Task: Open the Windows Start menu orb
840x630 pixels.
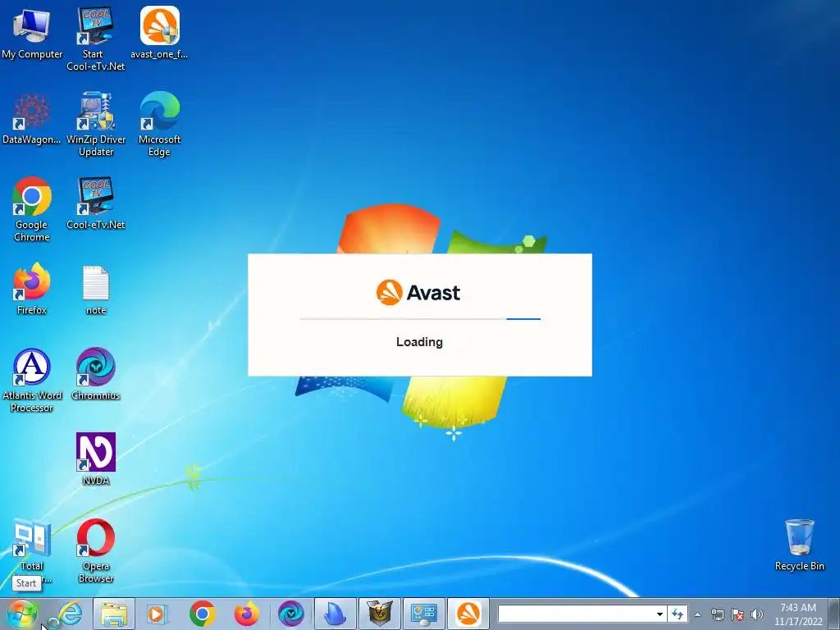Action: pyautogui.click(x=22, y=614)
